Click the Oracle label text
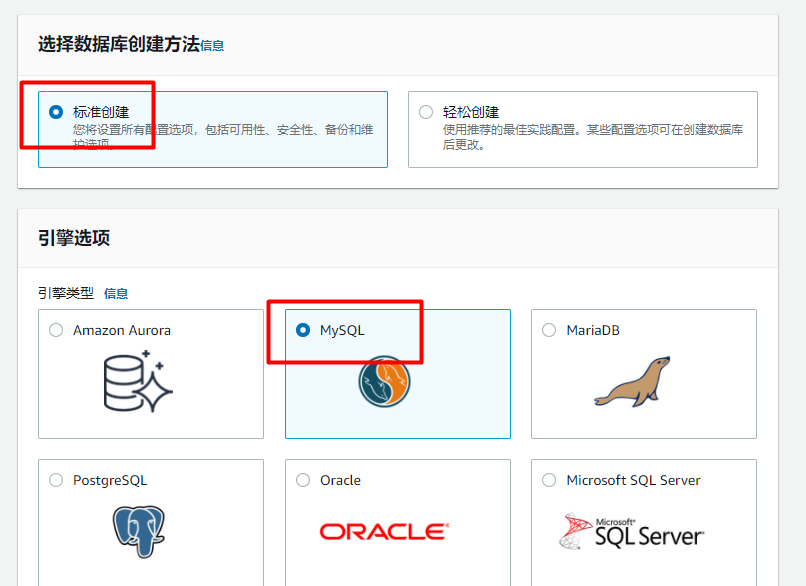This screenshot has width=806, height=586. (340, 480)
